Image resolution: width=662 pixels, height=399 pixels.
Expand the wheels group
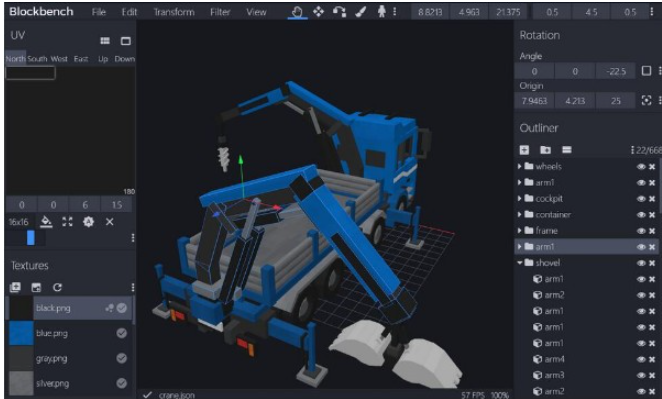point(520,166)
